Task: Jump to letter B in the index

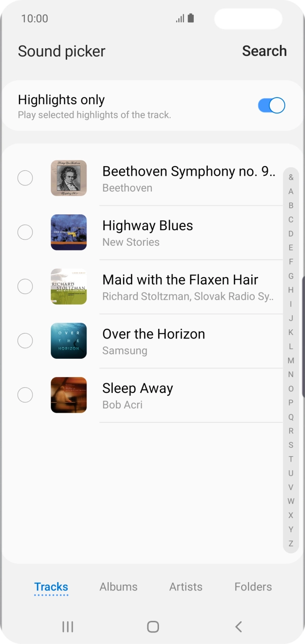Action: pyautogui.click(x=291, y=206)
